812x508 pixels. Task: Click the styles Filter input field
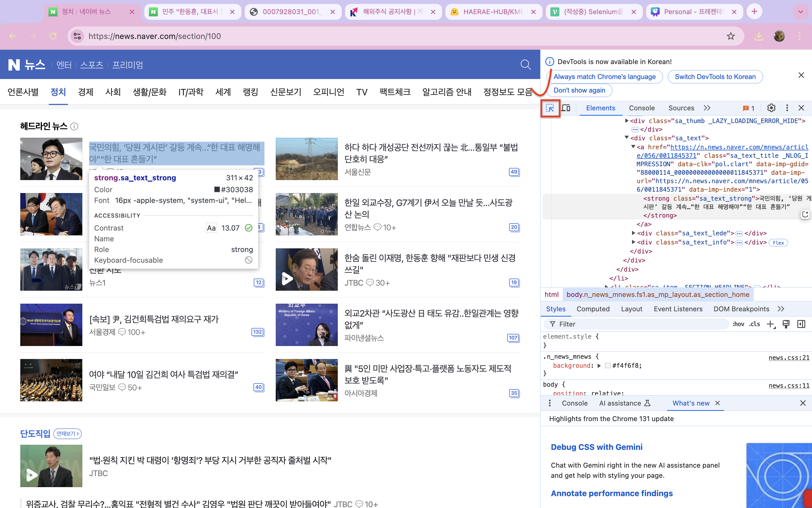[636, 324]
